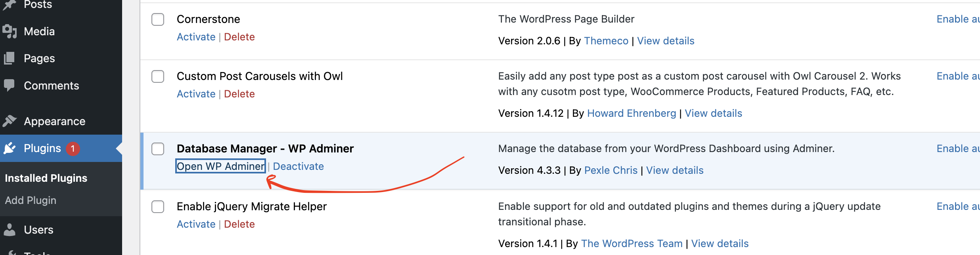The image size is (980, 255).
Task: Deactivate the Database Manager plugin
Action: tap(298, 166)
